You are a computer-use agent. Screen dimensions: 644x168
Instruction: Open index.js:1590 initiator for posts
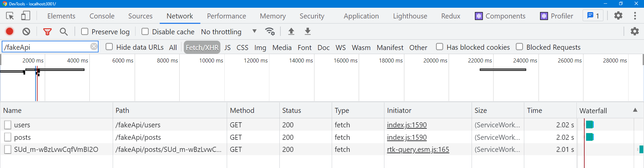pos(407,137)
